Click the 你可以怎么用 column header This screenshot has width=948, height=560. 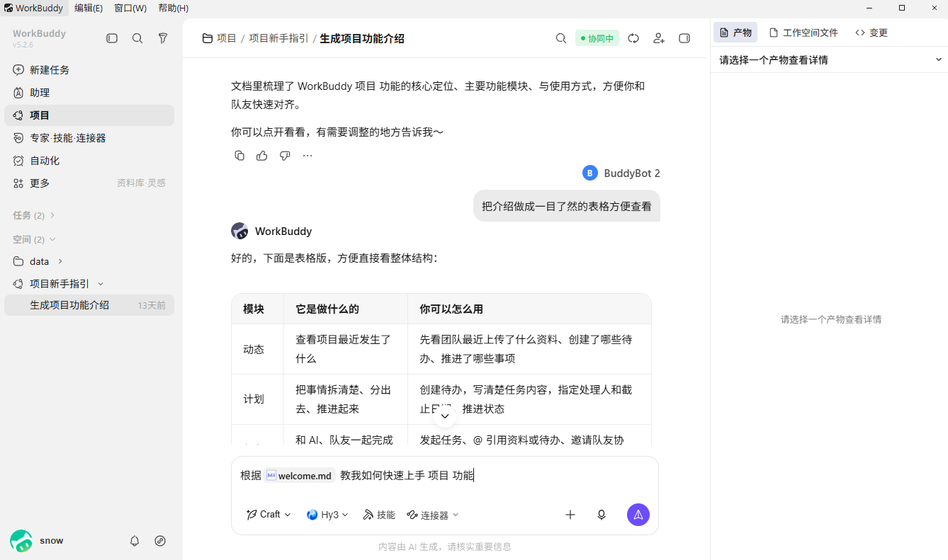(x=529, y=309)
